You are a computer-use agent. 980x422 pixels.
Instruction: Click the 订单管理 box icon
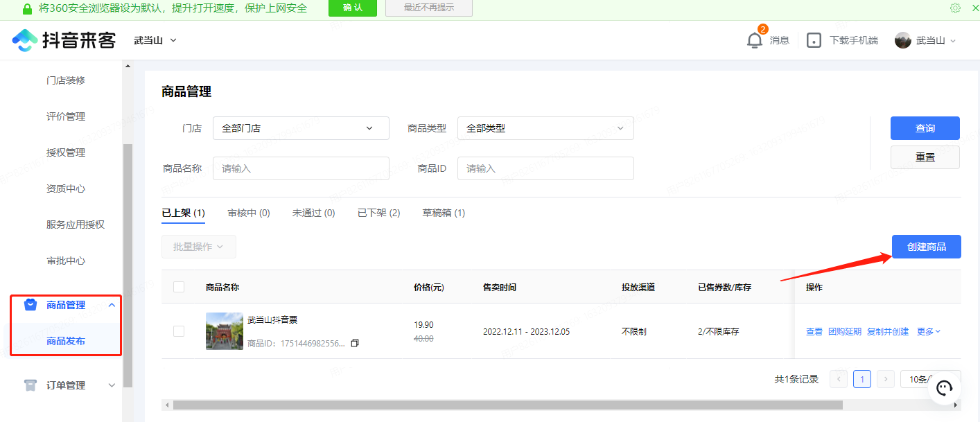(30, 385)
